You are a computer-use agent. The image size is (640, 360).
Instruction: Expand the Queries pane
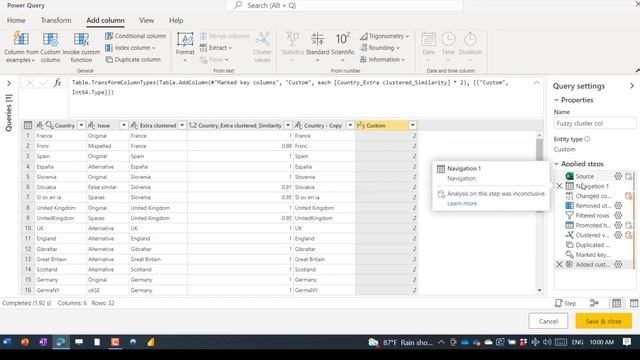tap(9, 83)
